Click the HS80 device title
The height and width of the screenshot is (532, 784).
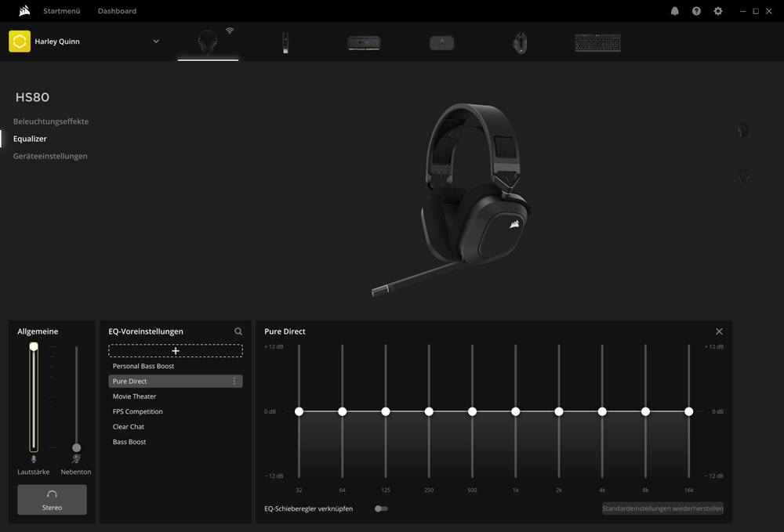pos(32,97)
